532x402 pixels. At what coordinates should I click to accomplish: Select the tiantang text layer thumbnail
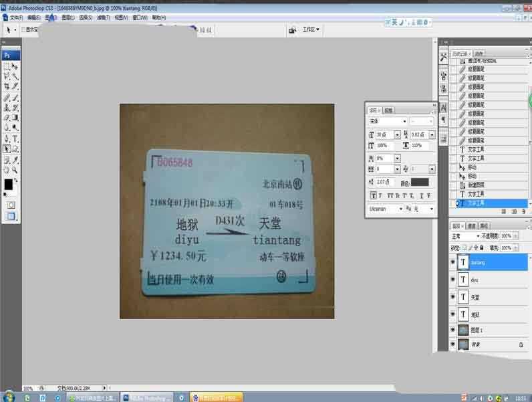(x=463, y=262)
